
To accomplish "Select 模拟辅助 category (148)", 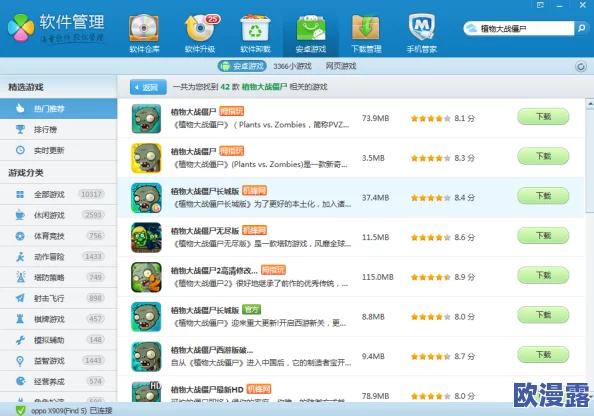I will [x=58, y=340].
